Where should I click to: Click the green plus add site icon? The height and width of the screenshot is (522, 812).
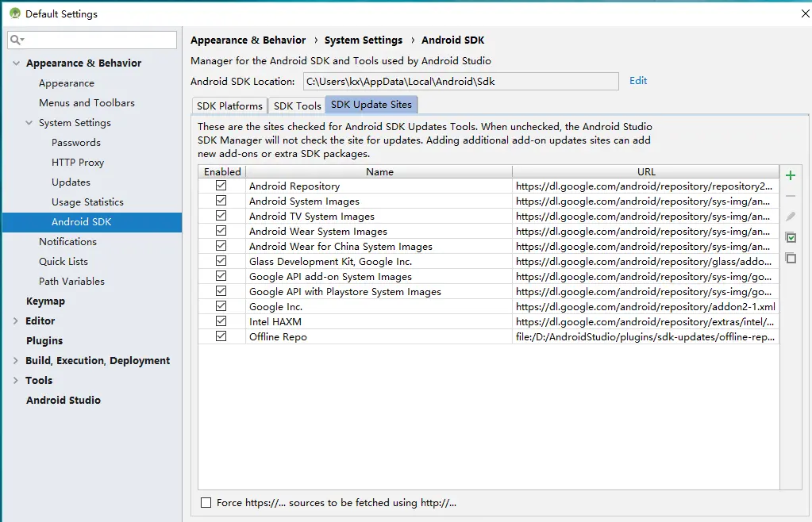(790, 175)
